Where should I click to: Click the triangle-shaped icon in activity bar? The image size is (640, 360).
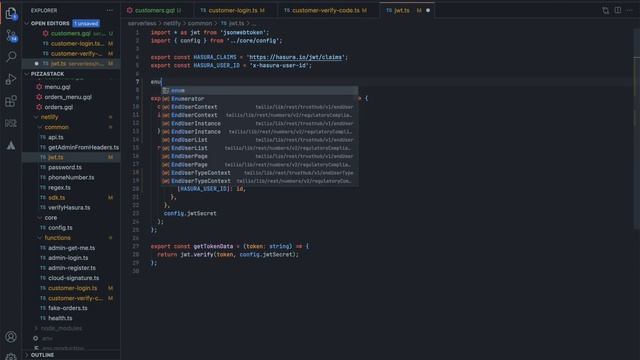11,145
